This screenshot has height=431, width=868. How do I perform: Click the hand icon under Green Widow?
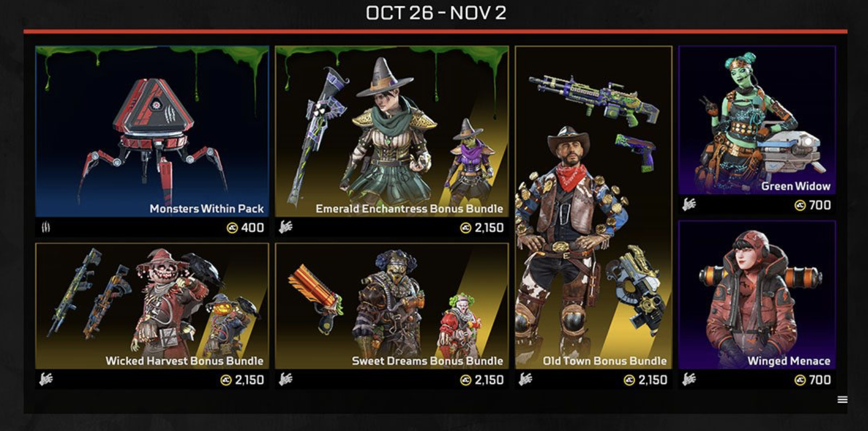pos(689,204)
